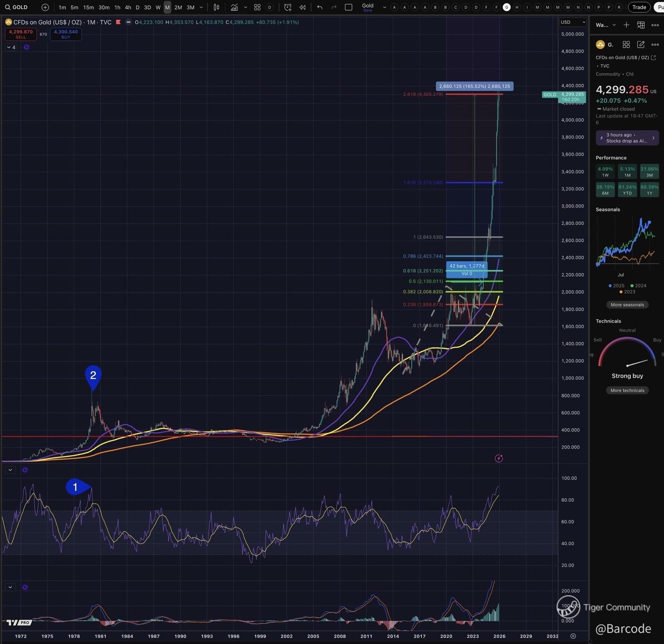Switch to the 15m timeframe
This screenshot has height=644, width=664.
pos(88,7)
